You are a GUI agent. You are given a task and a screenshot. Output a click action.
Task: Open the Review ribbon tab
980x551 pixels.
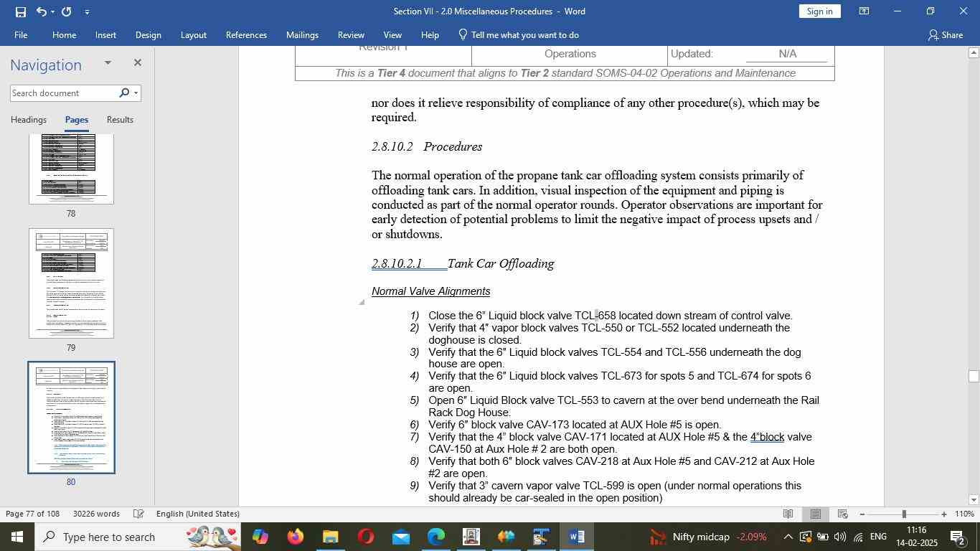(x=351, y=34)
